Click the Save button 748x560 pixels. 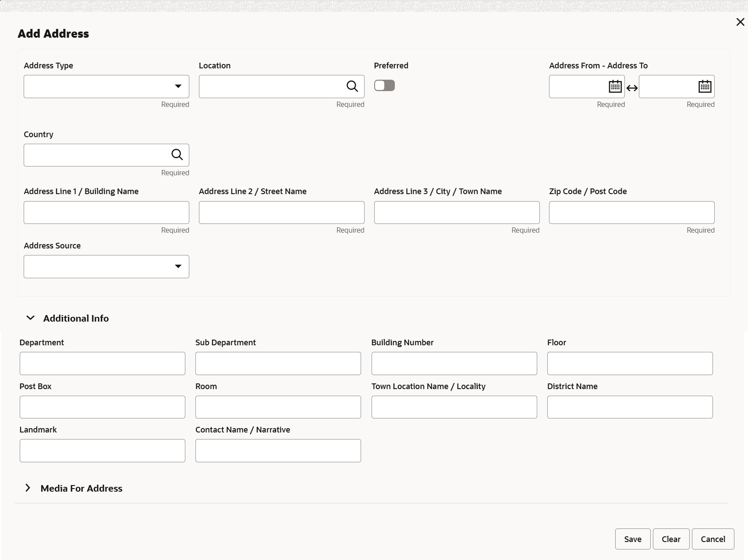(632, 539)
